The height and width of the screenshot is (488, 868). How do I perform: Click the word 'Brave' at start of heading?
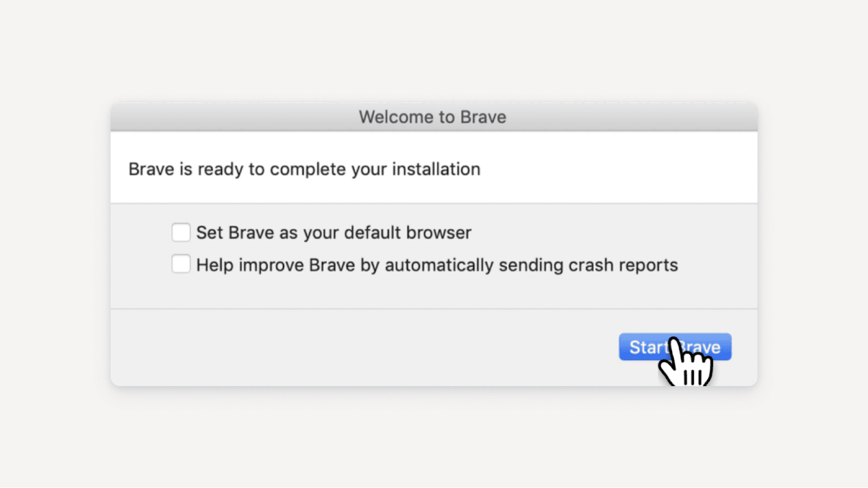(151, 169)
